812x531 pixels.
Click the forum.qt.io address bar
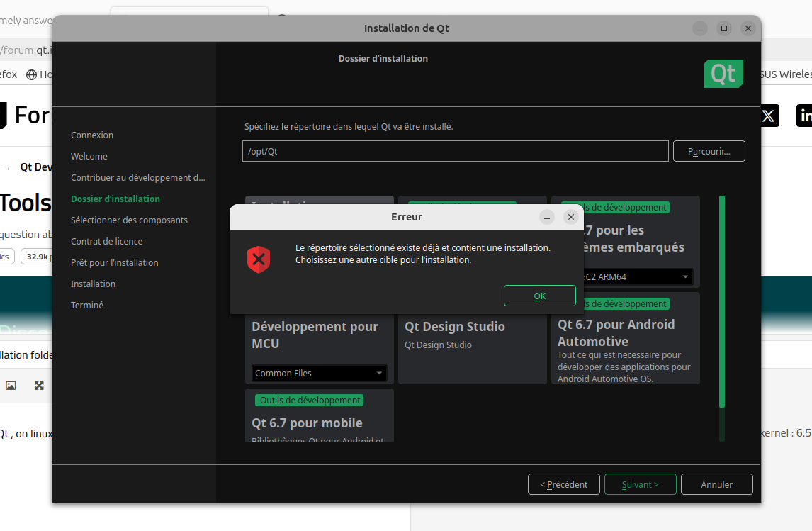coord(26,50)
